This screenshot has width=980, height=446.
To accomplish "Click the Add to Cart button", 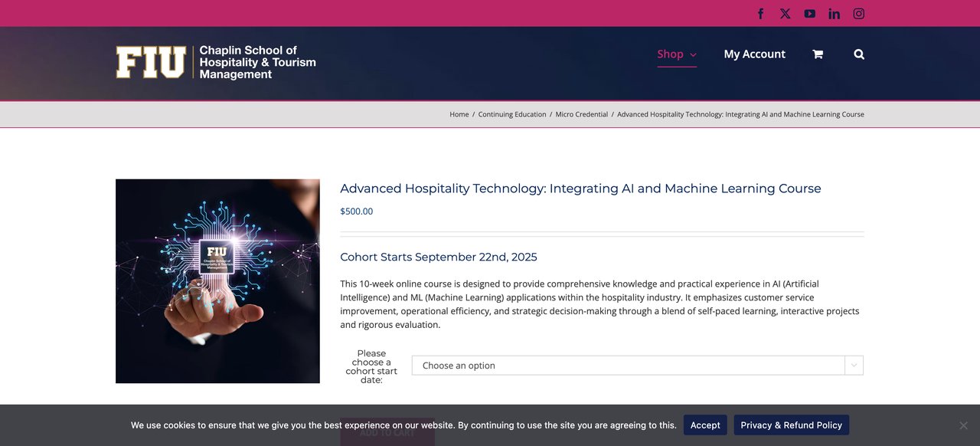I will click(x=387, y=433).
